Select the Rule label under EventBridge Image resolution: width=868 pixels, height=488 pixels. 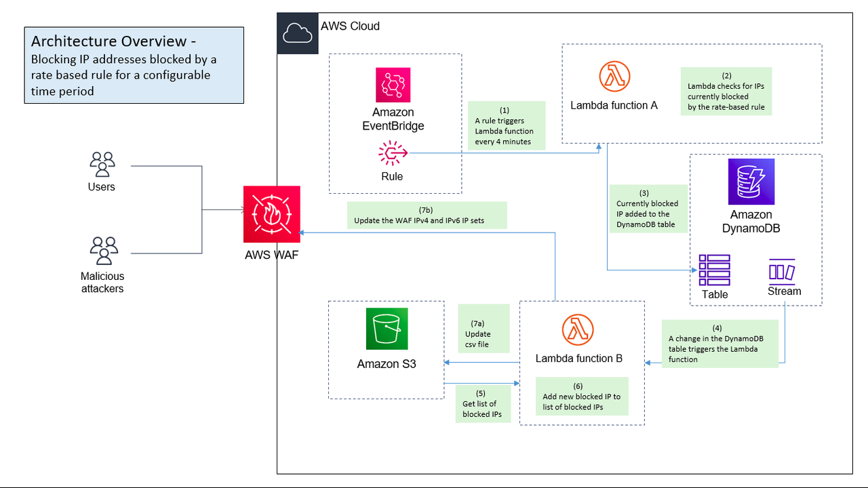[392, 177]
